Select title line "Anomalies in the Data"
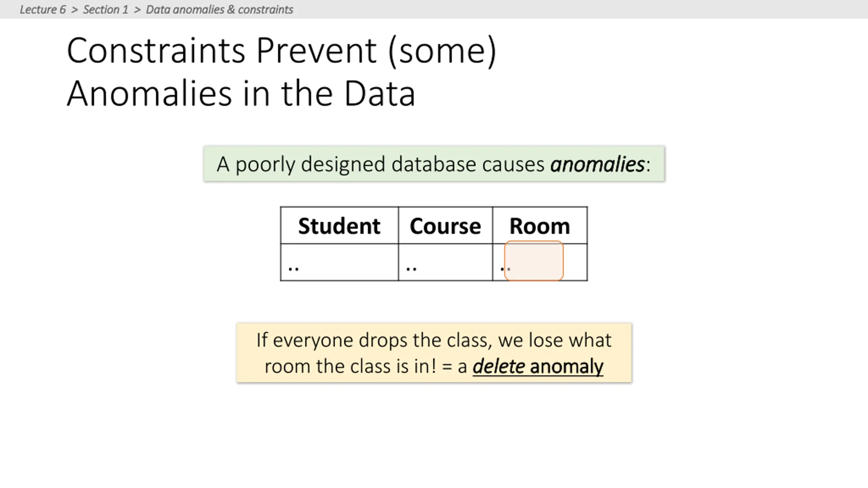The height and width of the screenshot is (488, 868). [241, 94]
